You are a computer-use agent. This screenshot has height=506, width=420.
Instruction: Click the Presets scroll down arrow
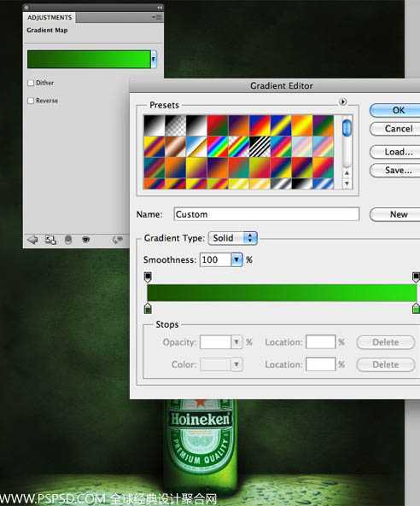(347, 183)
